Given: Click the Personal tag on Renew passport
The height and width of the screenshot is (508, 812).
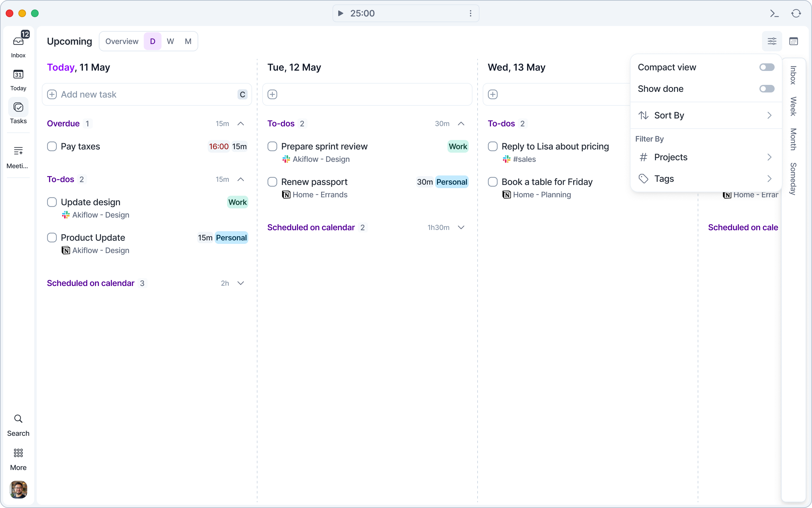Looking at the screenshot, I should point(452,182).
